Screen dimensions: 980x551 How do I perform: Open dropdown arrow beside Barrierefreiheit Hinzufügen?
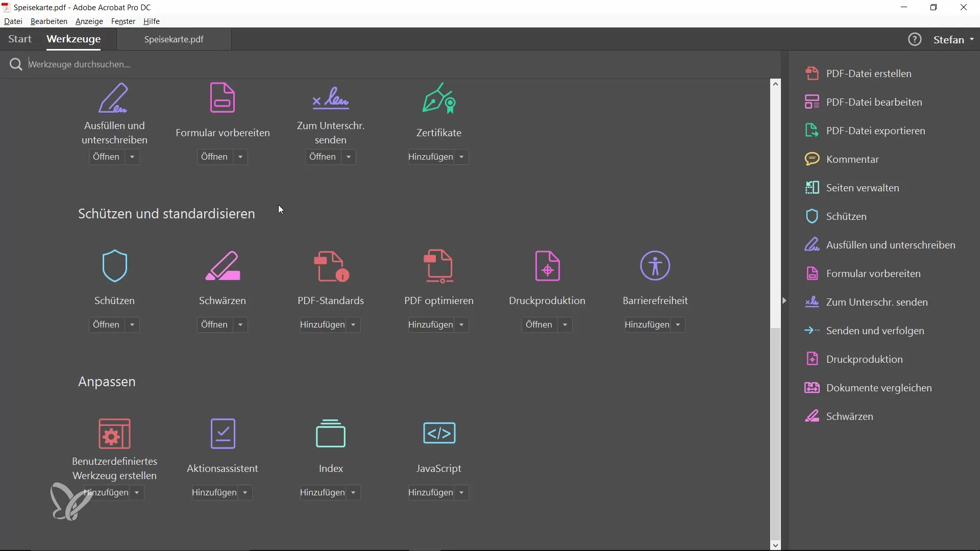[x=678, y=325]
